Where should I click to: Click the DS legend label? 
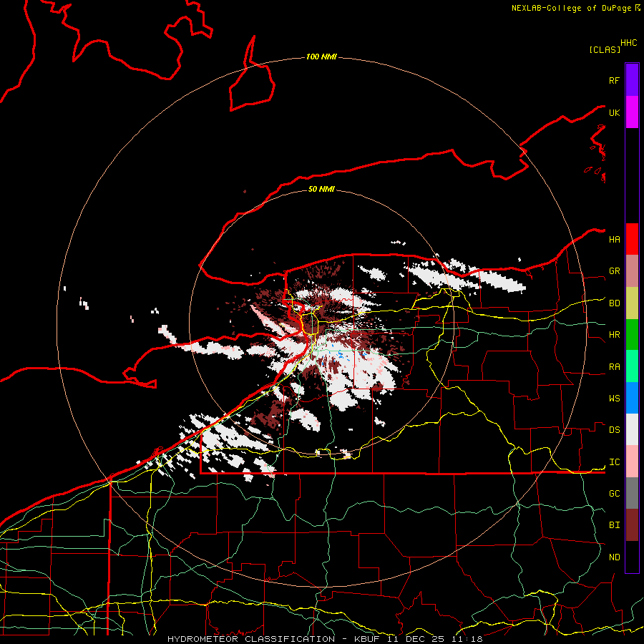(614, 430)
